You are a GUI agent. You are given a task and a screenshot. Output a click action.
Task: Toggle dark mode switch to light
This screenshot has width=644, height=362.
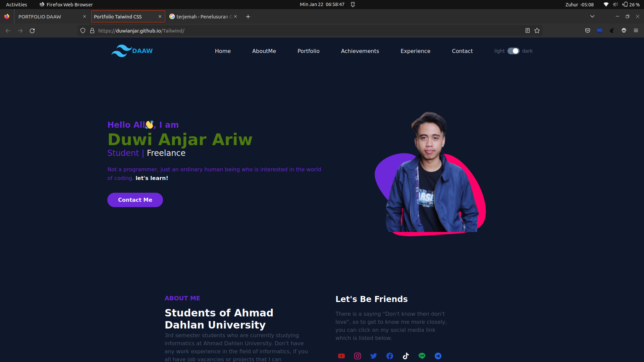coord(513,51)
